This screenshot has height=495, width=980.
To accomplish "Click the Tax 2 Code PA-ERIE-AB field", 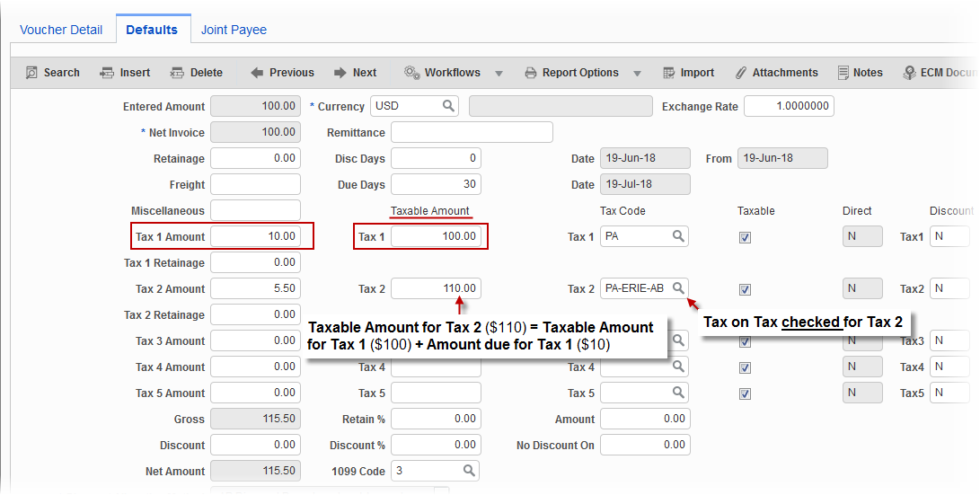I will 644,288.
